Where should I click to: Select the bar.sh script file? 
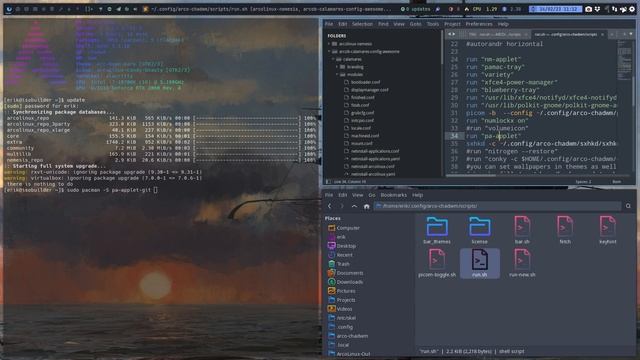tap(522, 230)
